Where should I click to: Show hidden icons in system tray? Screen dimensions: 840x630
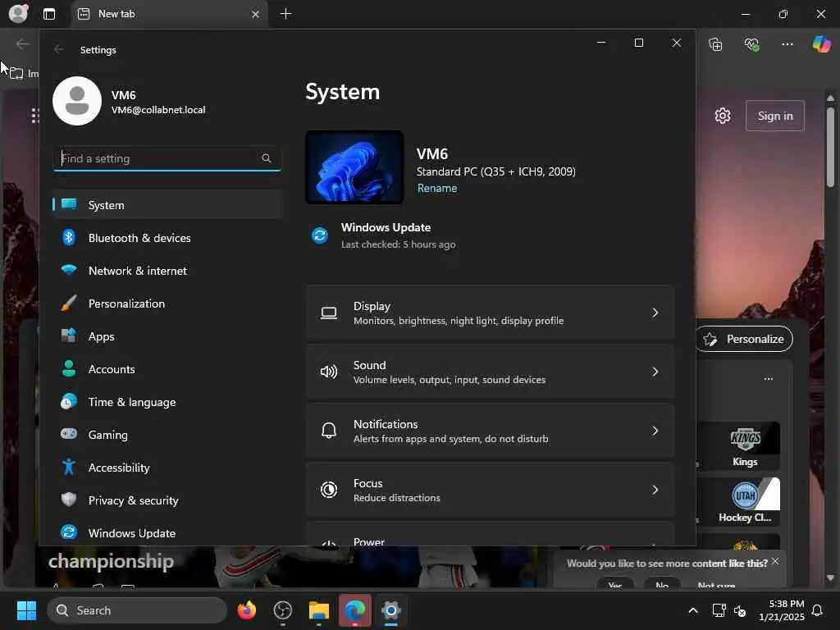(692, 610)
